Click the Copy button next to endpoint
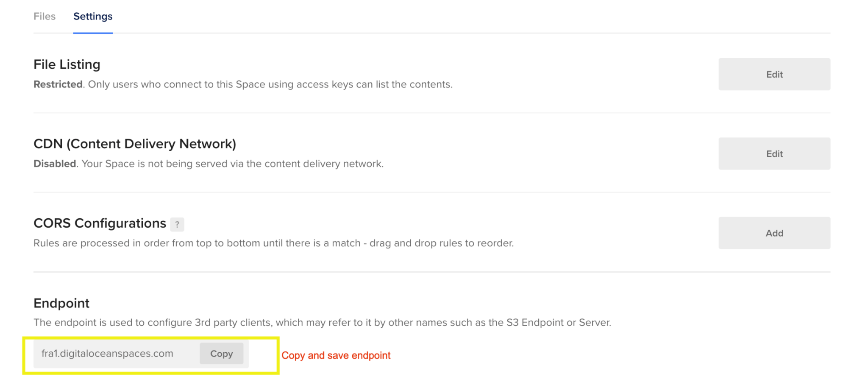The width and height of the screenshot is (868, 379). coord(222,354)
